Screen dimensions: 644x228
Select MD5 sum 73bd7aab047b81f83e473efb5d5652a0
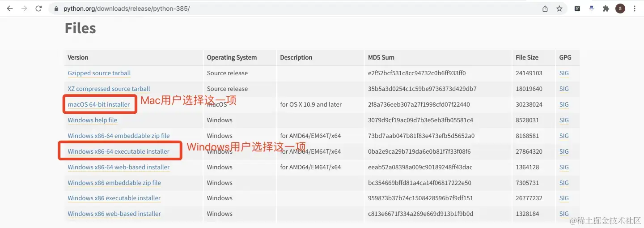coord(421,136)
